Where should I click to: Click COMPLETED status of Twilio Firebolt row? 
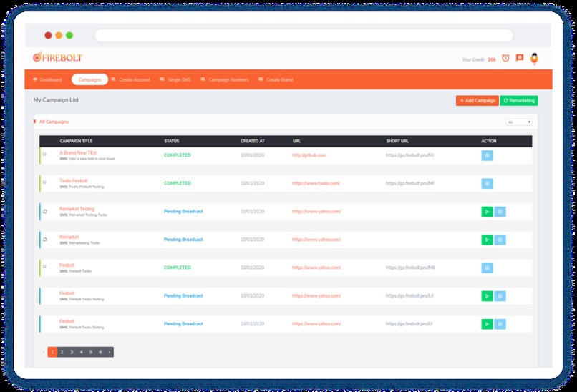(x=178, y=183)
